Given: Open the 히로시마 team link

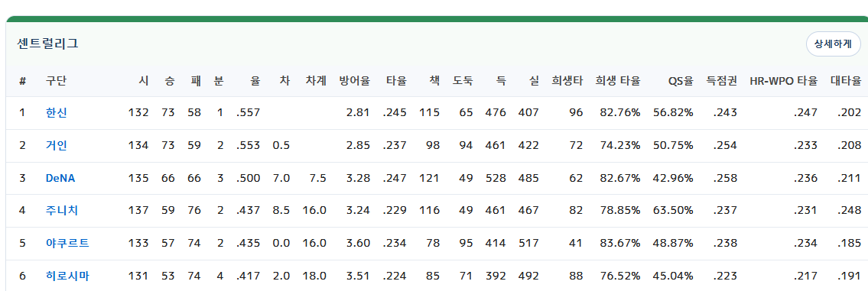Looking at the screenshot, I should (67, 276).
